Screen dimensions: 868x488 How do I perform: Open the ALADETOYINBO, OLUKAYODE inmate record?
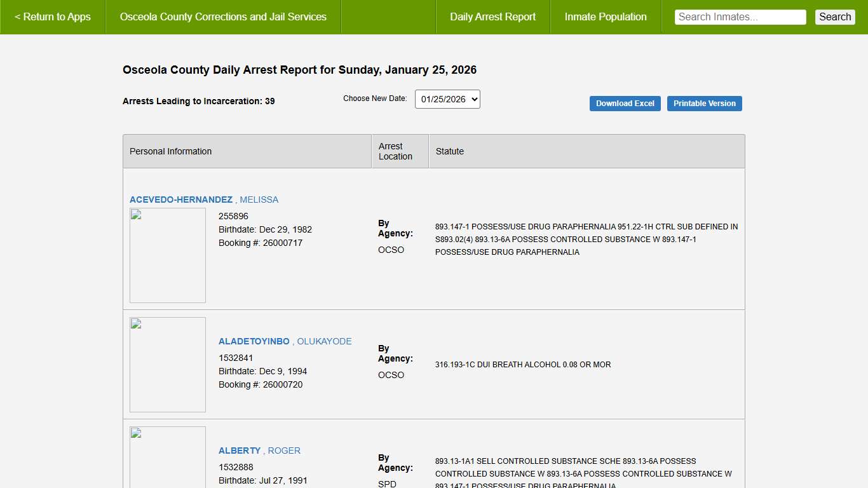(x=285, y=341)
